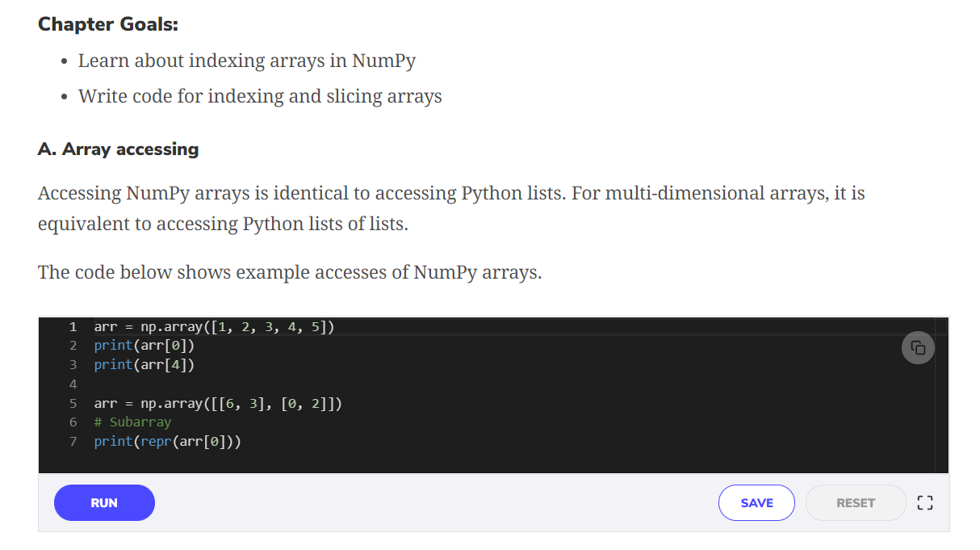Screen dimensions: 980x550
Task: Click line number 1 in the gutter
Action: point(73,326)
